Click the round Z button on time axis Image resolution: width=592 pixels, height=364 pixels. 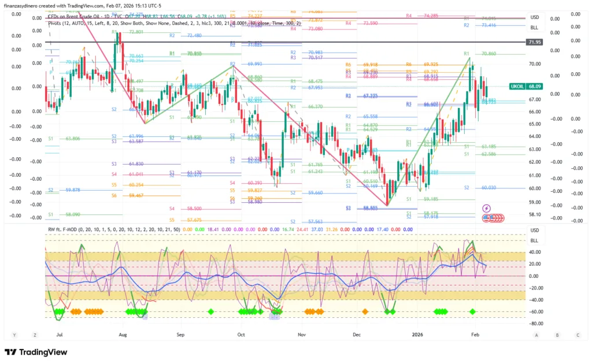35,335
